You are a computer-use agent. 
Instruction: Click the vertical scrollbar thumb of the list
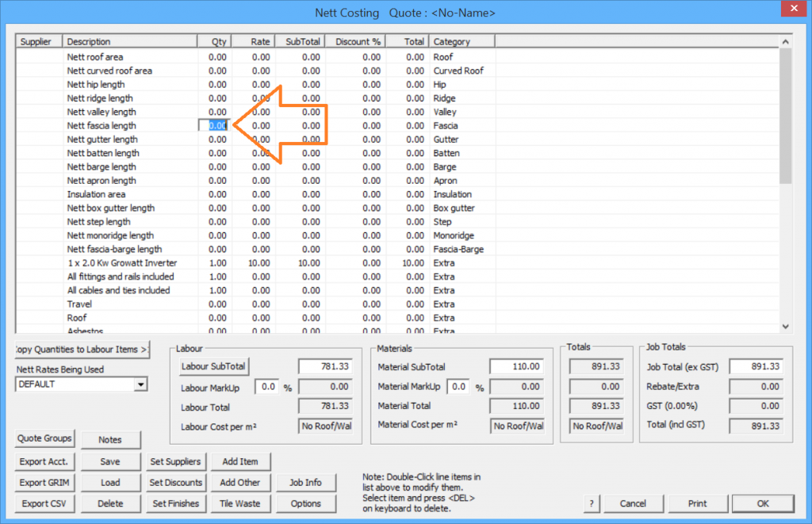786,116
